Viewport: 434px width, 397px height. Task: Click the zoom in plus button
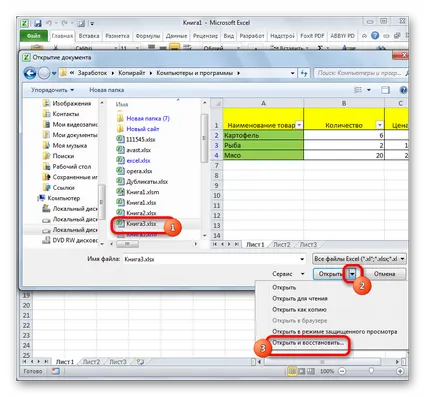[x=400, y=371]
